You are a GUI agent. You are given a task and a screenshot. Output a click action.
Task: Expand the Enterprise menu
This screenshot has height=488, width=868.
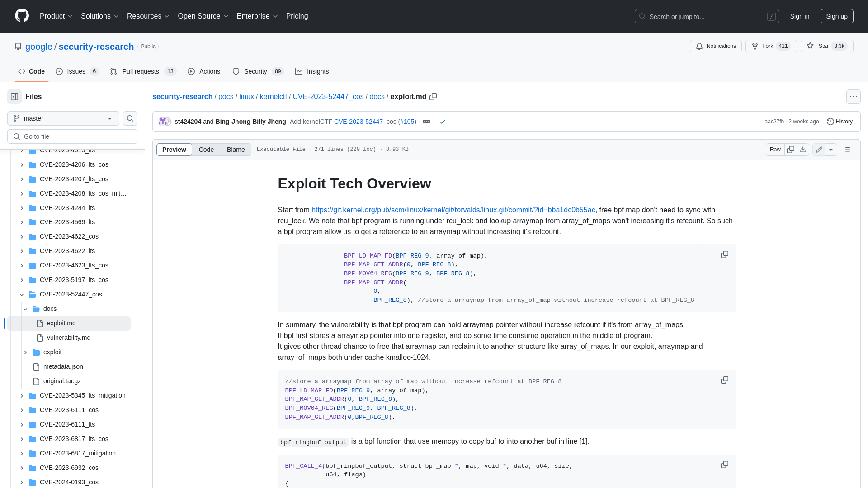pyautogui.click(x=257, y=16)
